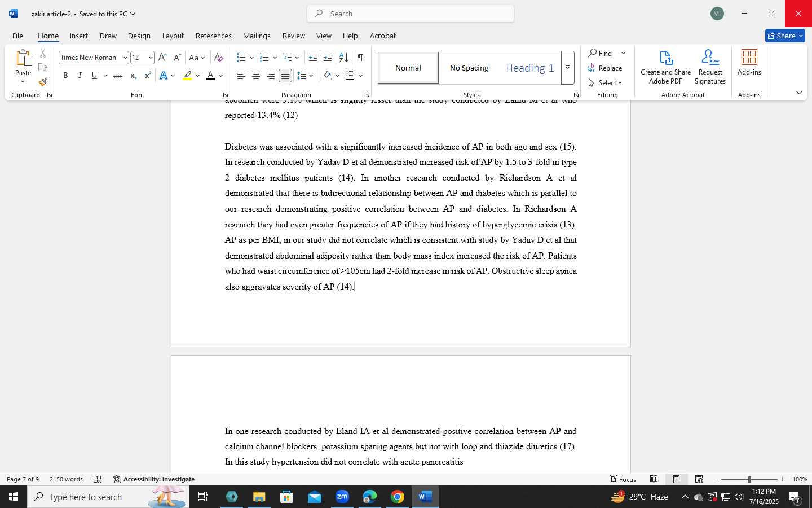Clear all formatting icon
The image size is (812, 508).
[x=219, y=58]
